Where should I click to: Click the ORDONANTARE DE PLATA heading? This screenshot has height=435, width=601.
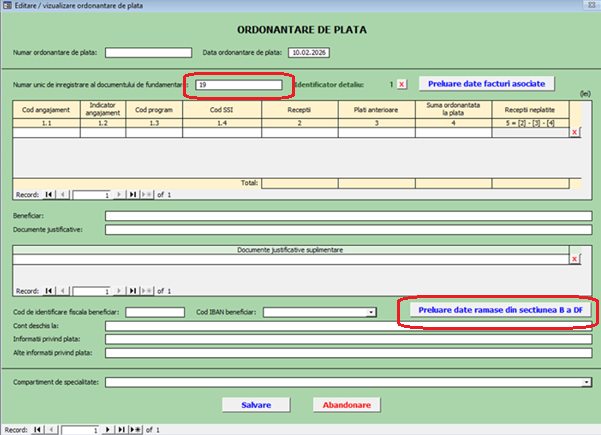(x=302, y=30)
